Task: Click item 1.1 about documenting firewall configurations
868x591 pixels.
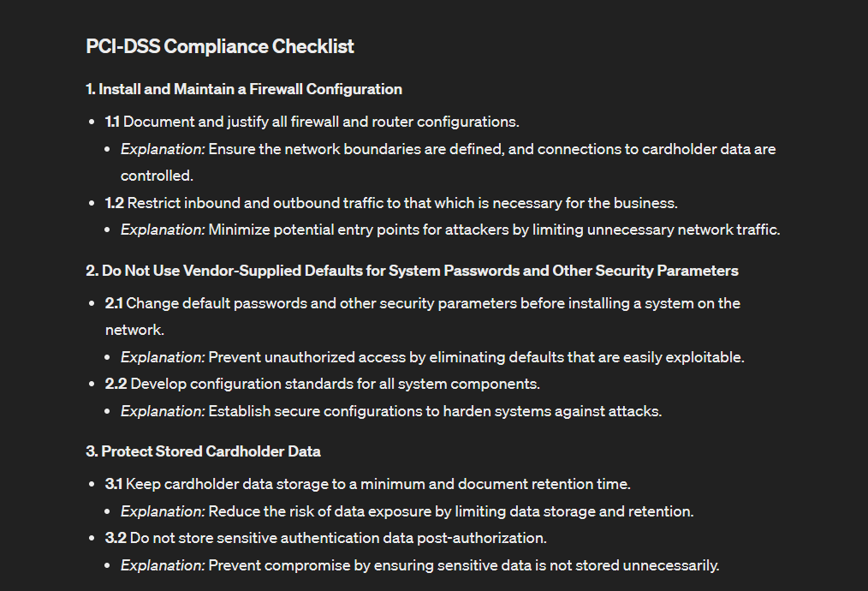Action: pyautogui.click(x=312, y=122)
